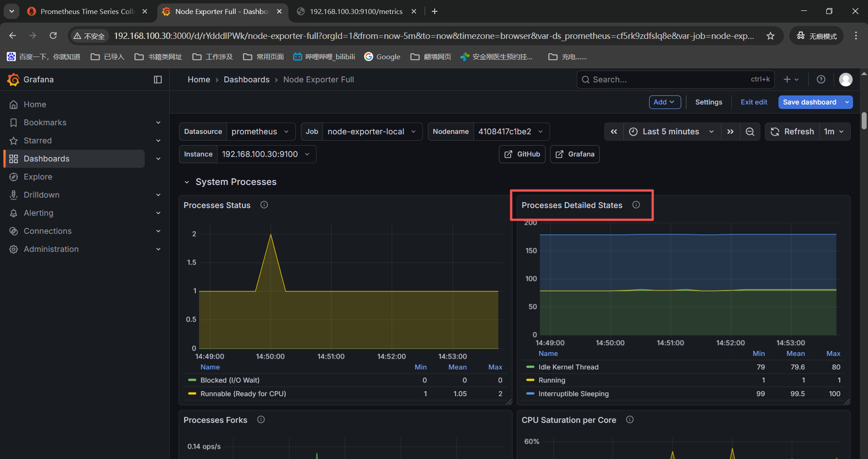868x459 pixels.
Task: Open Dashboards in the sidebar
Action: pyautogui.click(x=47, y=159)
